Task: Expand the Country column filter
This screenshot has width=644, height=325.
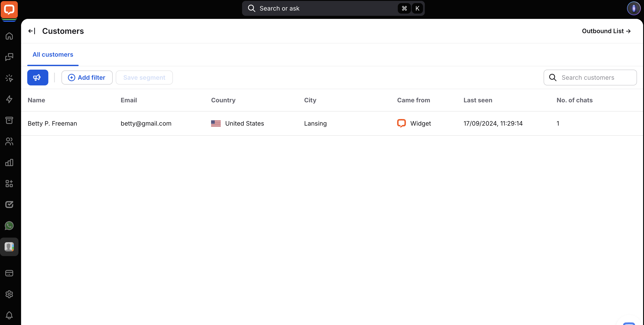Action: (x=223, y=100)
